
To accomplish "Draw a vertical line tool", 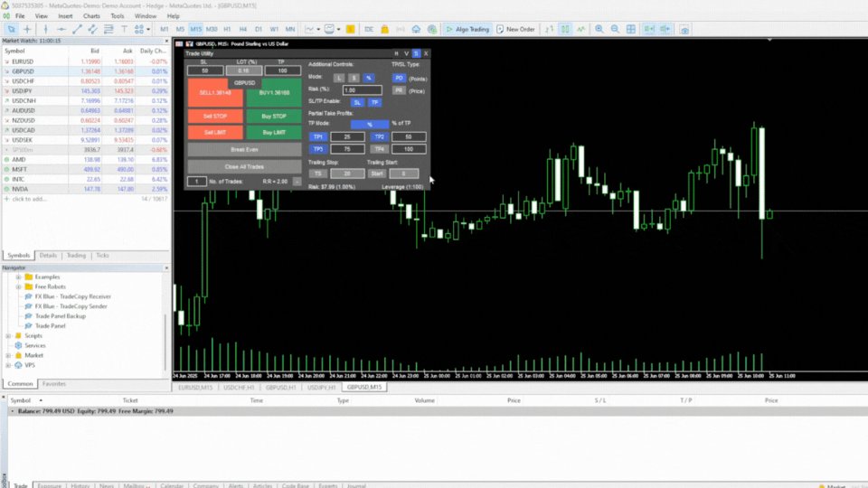I will click(x=45, y=29).
